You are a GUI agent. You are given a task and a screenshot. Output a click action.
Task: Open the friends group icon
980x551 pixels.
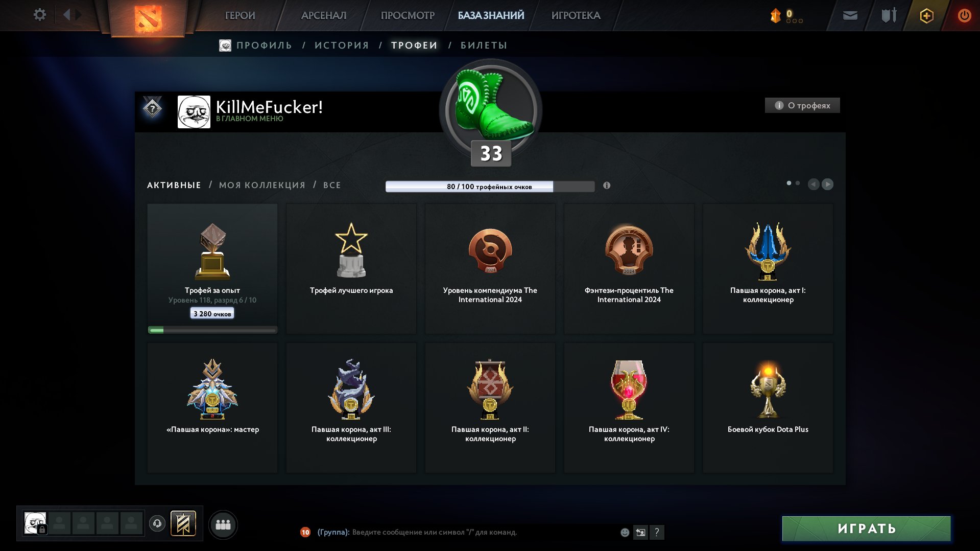point(223,524)
